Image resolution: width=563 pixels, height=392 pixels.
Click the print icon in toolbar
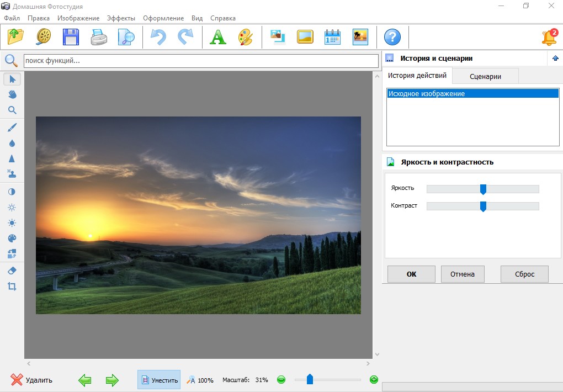(99, 37)
